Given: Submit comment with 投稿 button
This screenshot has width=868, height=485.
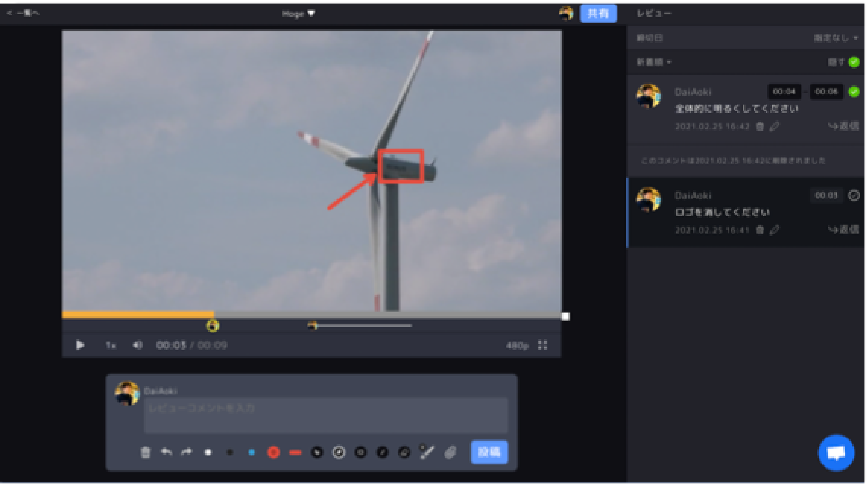Looking at the screenshot, I should click(489, 452).
